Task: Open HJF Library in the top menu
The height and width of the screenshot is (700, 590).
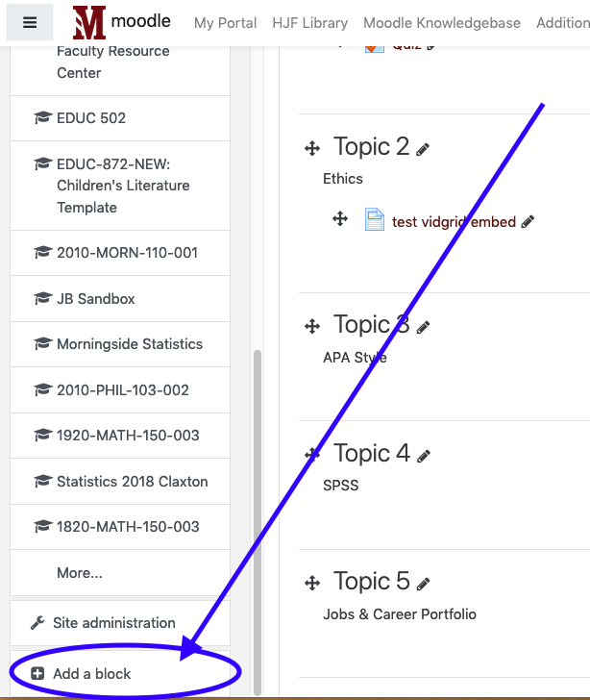Action: click(x=310, y=23)
